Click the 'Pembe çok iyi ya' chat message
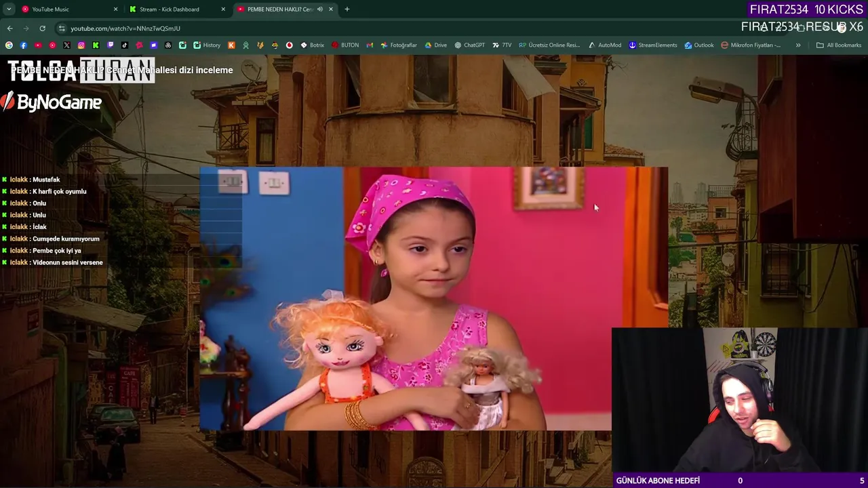Screen dimensions: 868x488 click(x=56, y=251)
